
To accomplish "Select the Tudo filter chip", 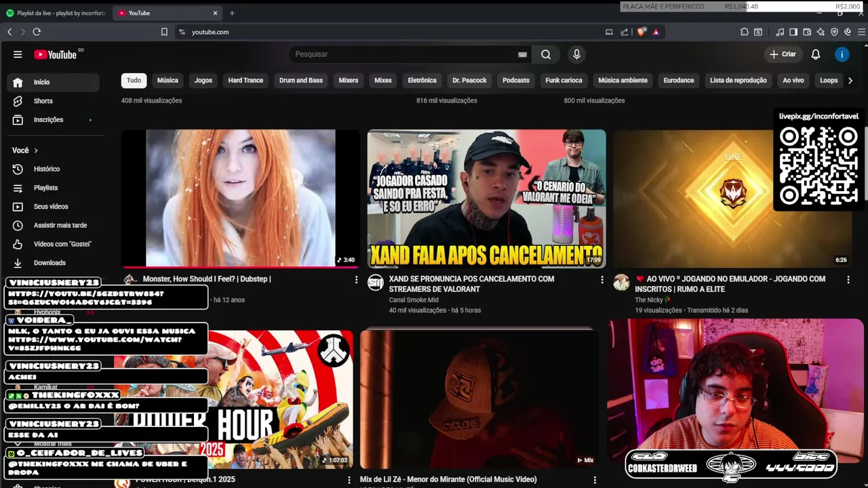I will pyautogui.click(x=134, y=80).
